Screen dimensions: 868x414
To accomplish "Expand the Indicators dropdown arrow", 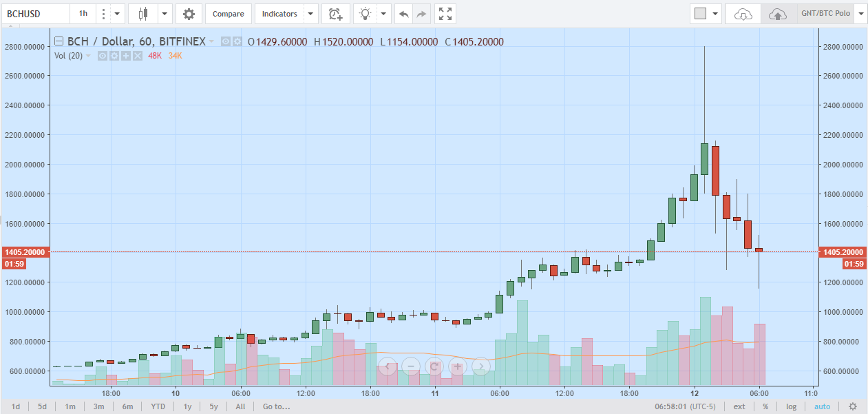I will (x=311, y=14).
